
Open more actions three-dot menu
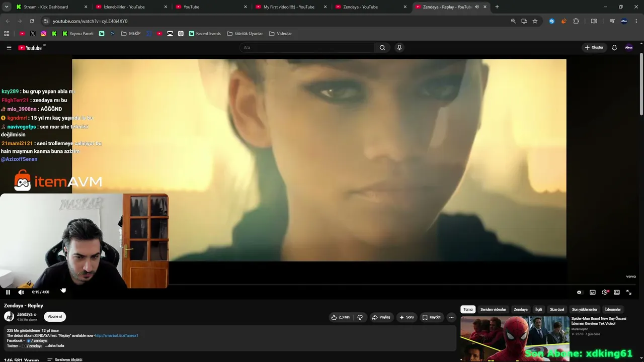point(451,317)
